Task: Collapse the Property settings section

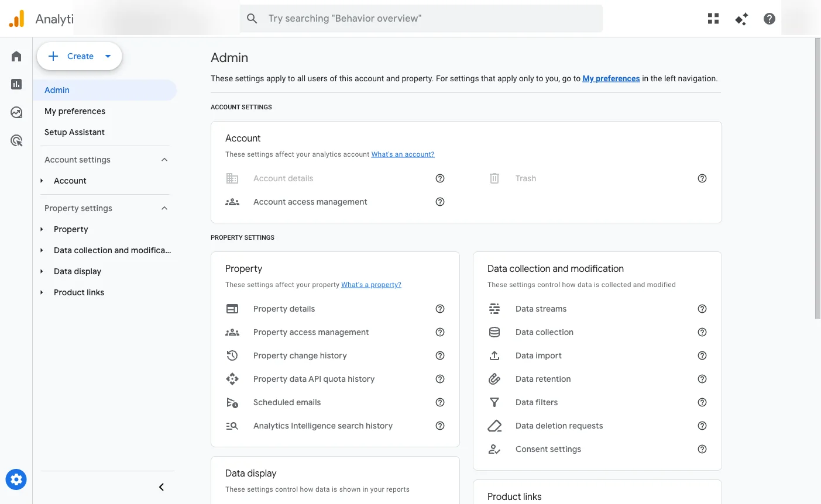Action: tap(164, 208)
